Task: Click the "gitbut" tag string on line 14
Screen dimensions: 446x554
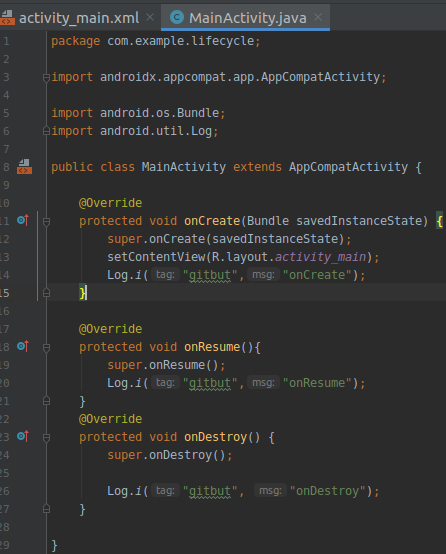Action: (210, 275)
